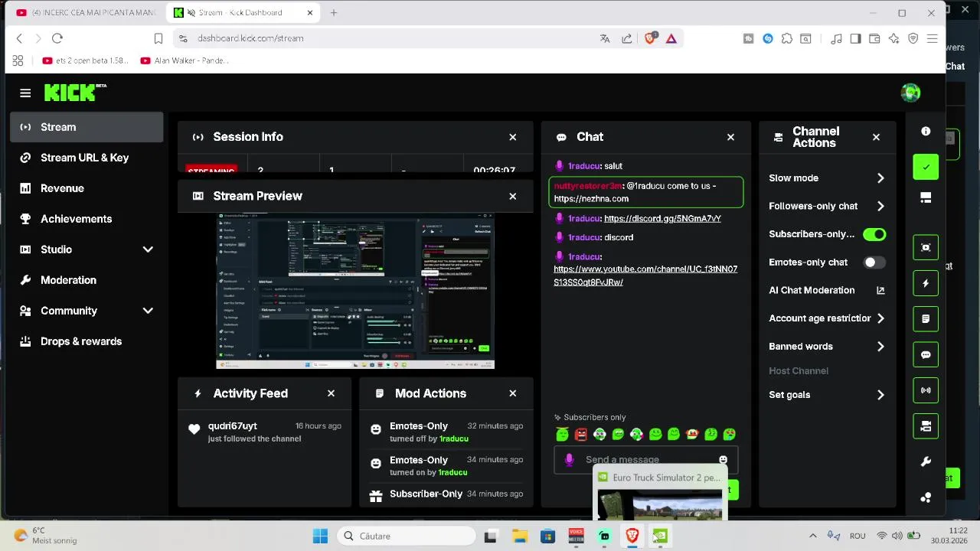Click the document icon in right rail
Viewport: 980px width, 551px height.
click(x=926, y=318)
